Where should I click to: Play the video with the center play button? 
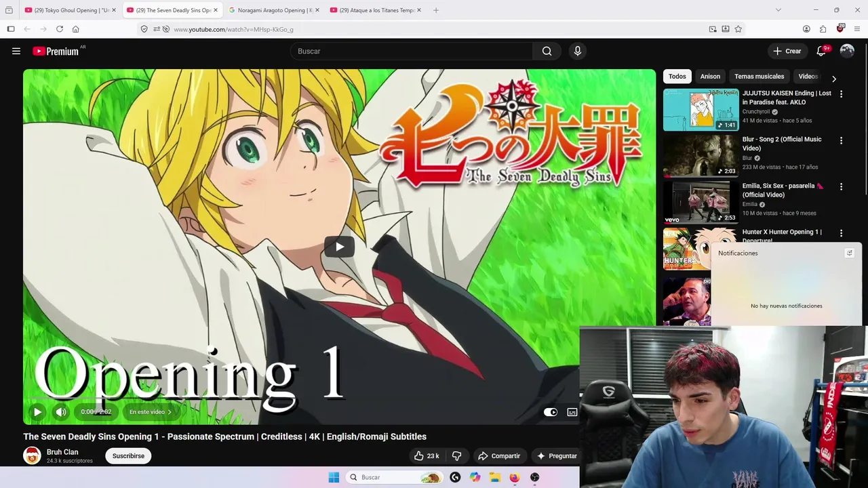pos(339,247)
